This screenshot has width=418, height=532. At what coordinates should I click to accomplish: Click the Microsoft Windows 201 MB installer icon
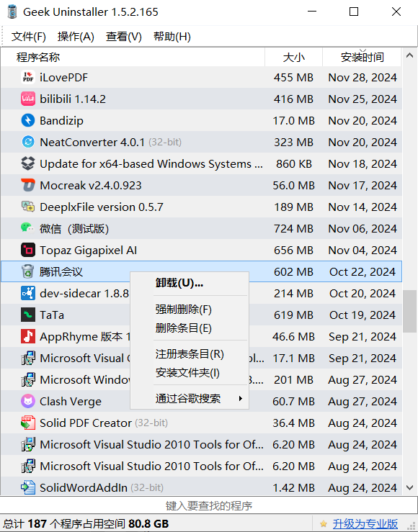tap(28, 379)
